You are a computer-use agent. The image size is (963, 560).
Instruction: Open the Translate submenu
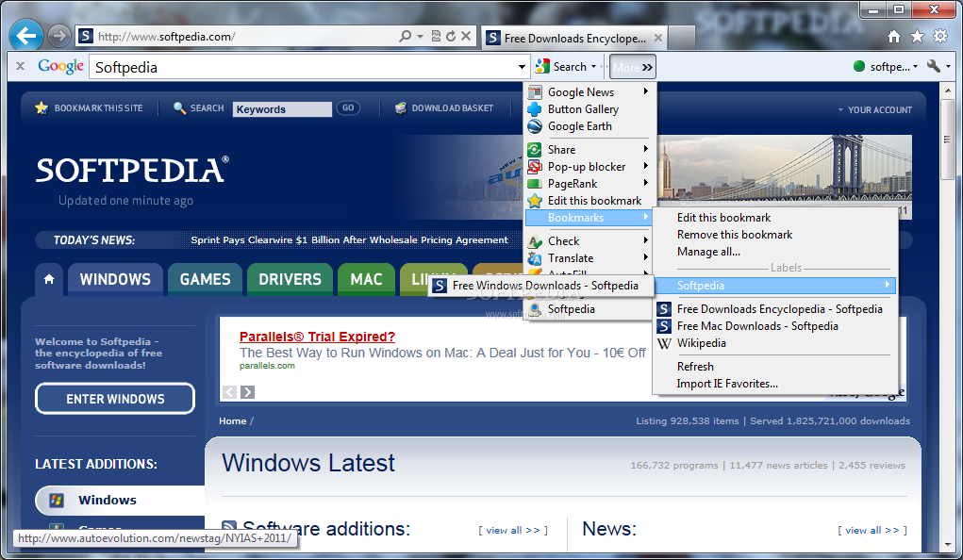click(x=589, y=258)
